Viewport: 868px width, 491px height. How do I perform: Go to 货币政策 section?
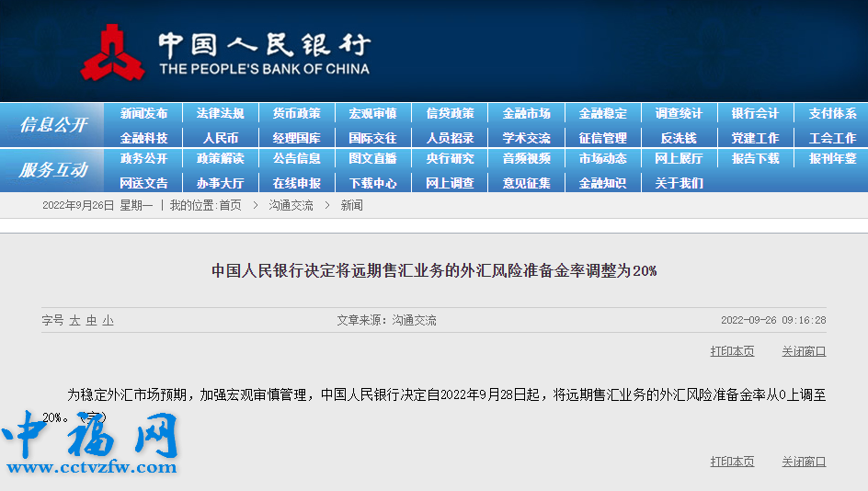(297, 113)
